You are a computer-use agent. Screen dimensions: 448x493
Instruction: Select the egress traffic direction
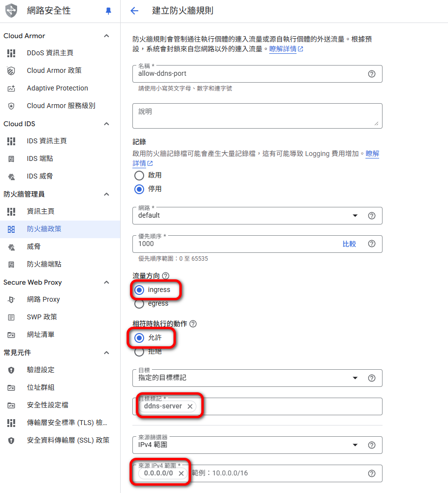coord(139,304)
